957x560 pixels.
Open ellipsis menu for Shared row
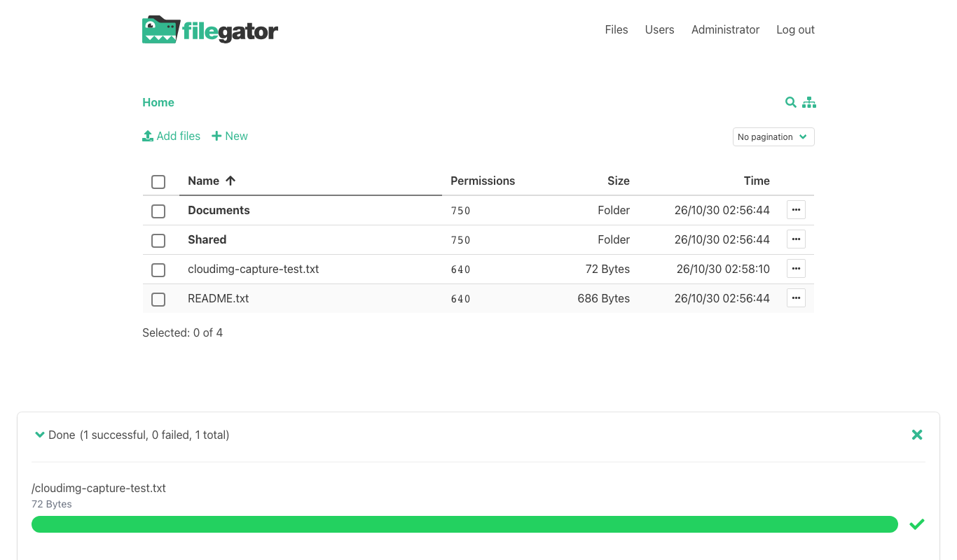click(796, 239)
